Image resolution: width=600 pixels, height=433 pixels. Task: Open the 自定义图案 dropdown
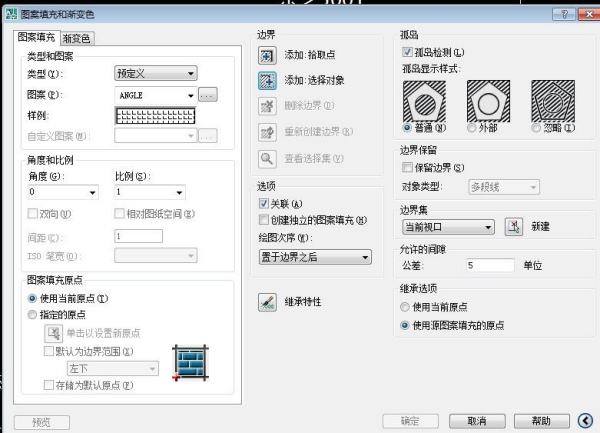point(156,136)
